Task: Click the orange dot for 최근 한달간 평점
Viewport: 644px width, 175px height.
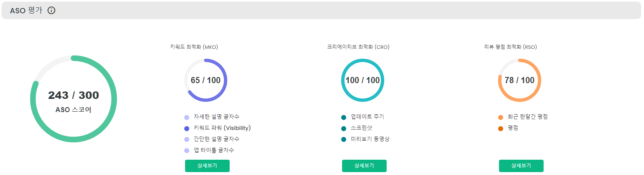Action: click(501, 117)
